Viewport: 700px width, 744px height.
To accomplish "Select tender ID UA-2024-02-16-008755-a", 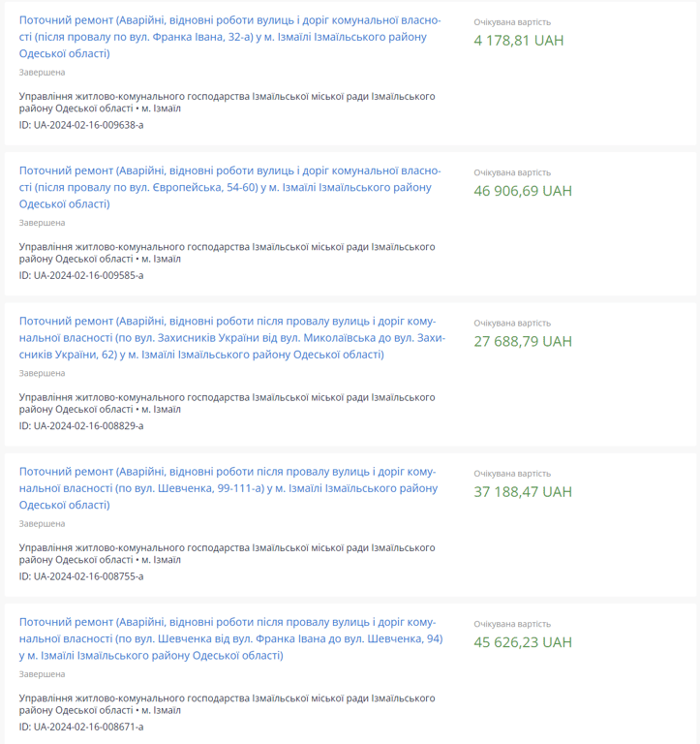I will coord(81,576).
